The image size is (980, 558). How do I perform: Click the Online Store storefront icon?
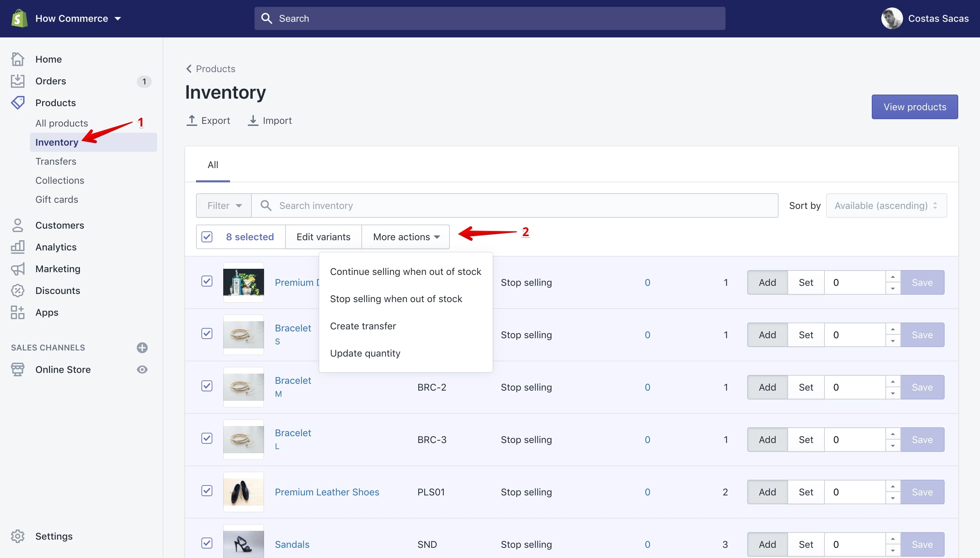pos(18,370)
